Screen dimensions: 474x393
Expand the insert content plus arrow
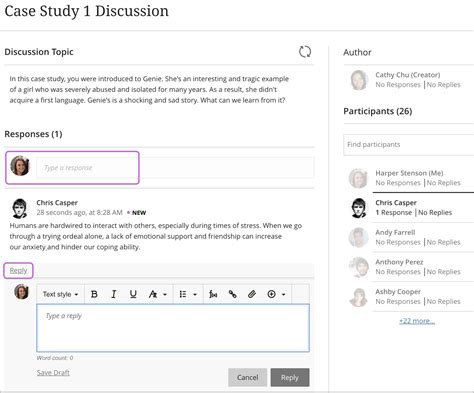click(283, 294)
